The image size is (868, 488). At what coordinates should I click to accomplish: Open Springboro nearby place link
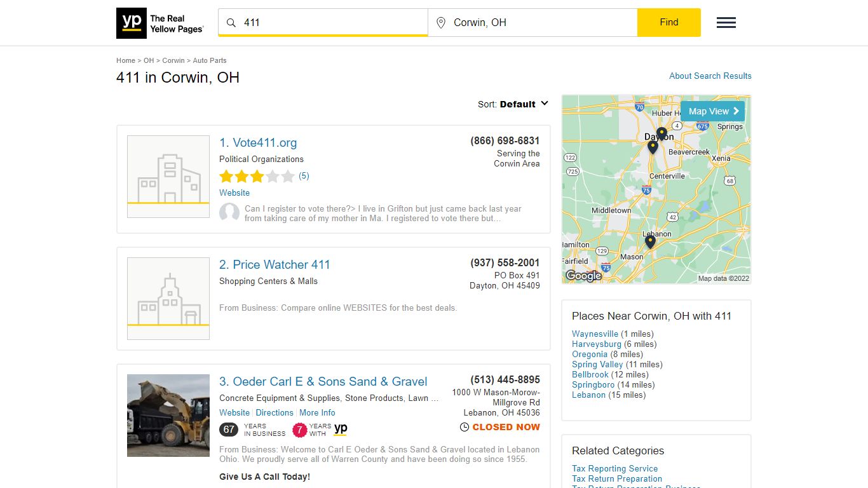click(593, 384)
